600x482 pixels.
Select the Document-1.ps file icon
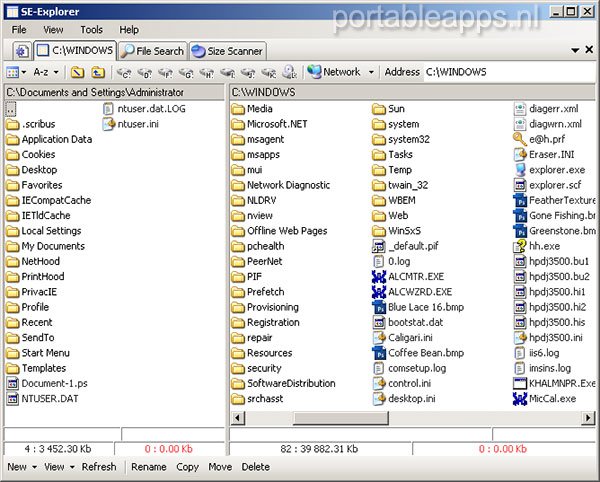(x=13, y=383)
